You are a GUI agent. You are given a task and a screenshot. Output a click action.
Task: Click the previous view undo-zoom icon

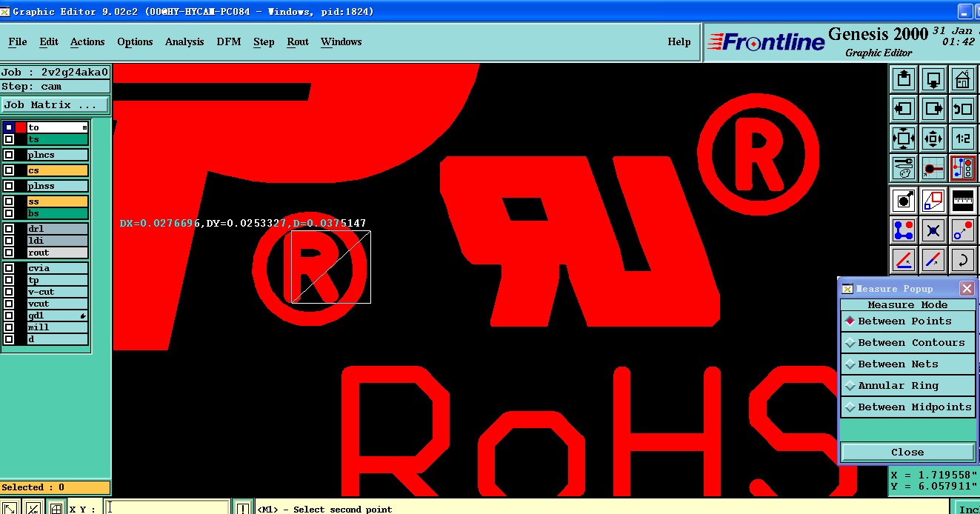(x=963, y=109)
